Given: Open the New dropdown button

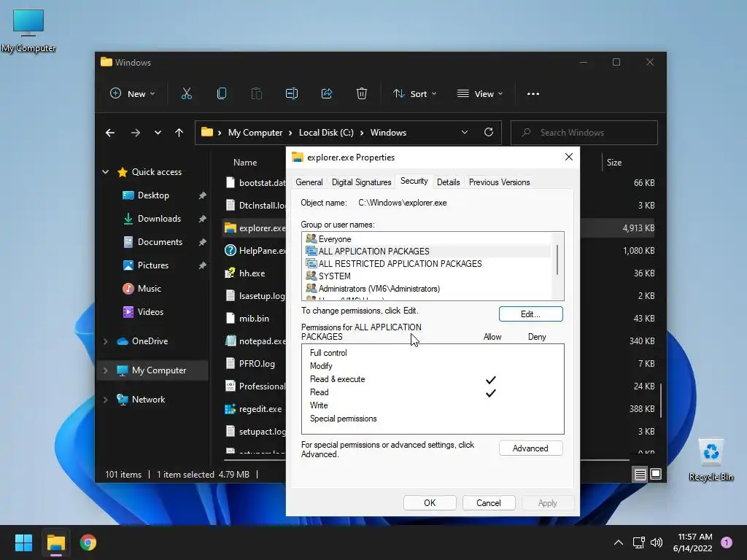Looking at the screenshot, I should click(133, 94).
